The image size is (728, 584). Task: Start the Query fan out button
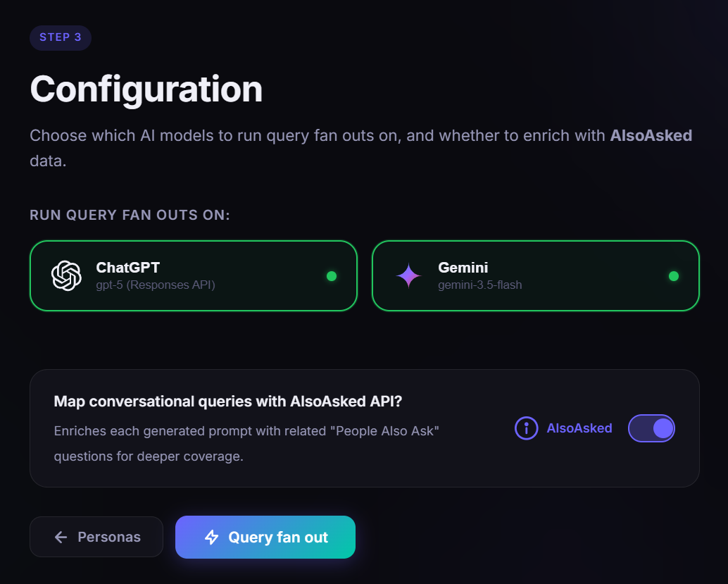(x=265, y=537)
